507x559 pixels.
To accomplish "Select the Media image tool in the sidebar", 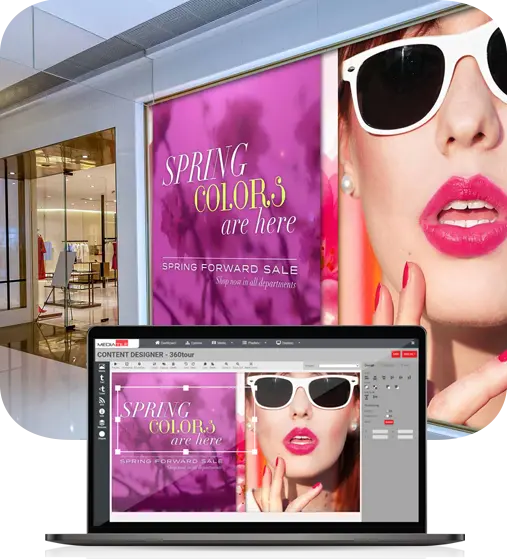I will [102, 368].
